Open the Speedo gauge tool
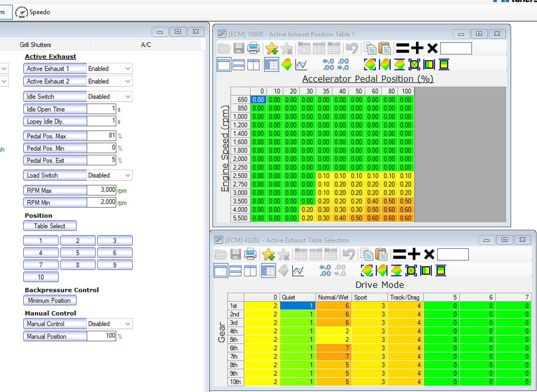This screenshot has width=537, height=392. (33, 12)
